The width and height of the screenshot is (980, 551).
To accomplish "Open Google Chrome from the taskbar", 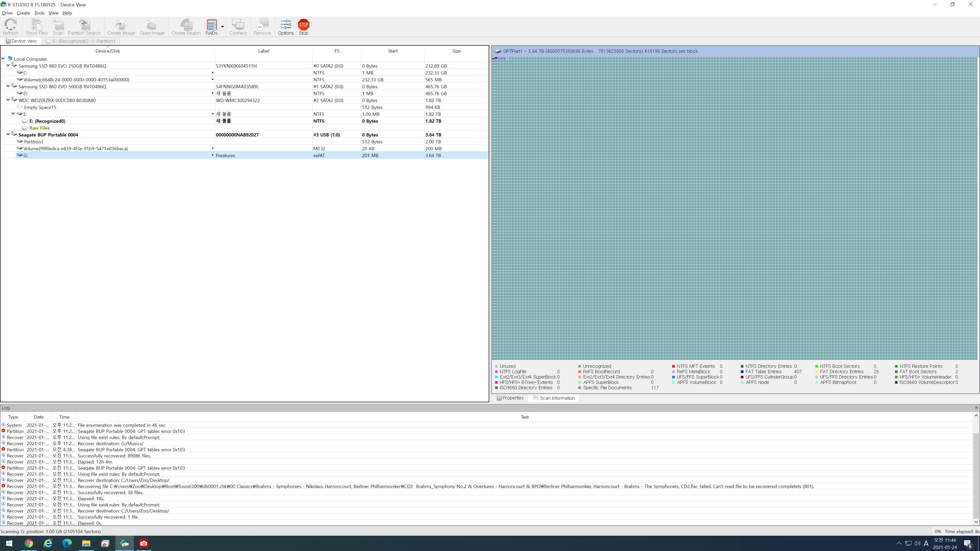I will click(29, 543).
